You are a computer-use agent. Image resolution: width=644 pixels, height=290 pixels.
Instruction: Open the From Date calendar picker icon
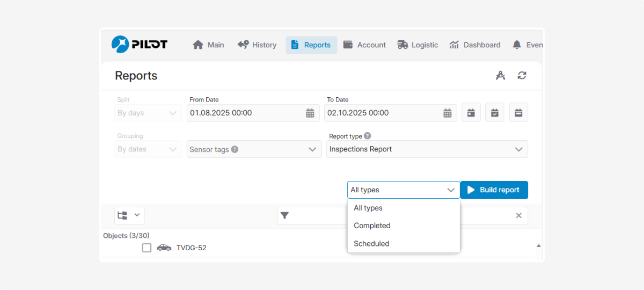310,113
